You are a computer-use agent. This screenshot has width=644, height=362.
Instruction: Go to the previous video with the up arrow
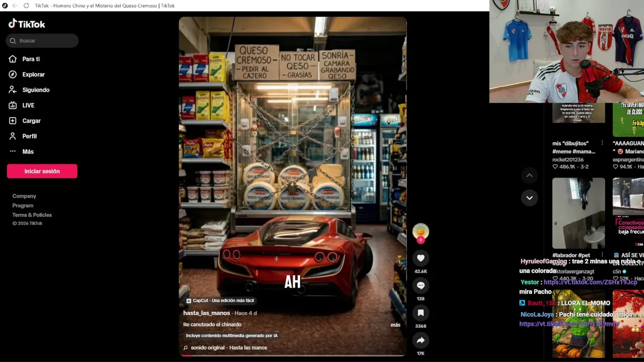click(x=529, y=175)
